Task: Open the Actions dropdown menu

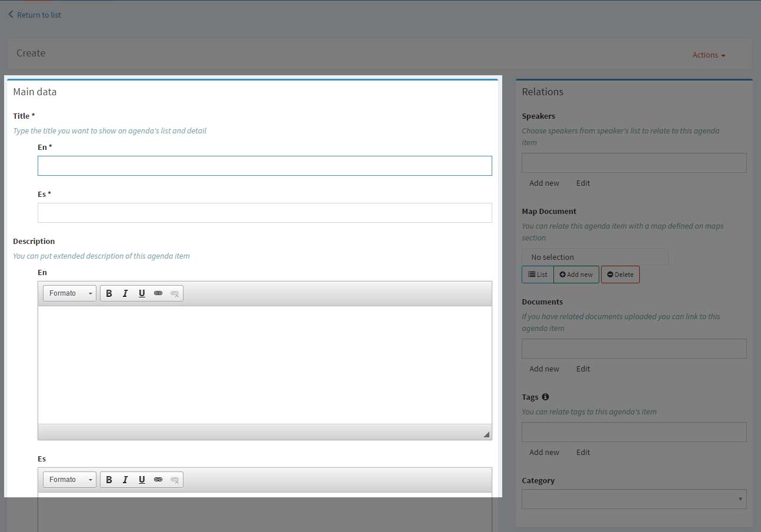Action: coord(709,55)
